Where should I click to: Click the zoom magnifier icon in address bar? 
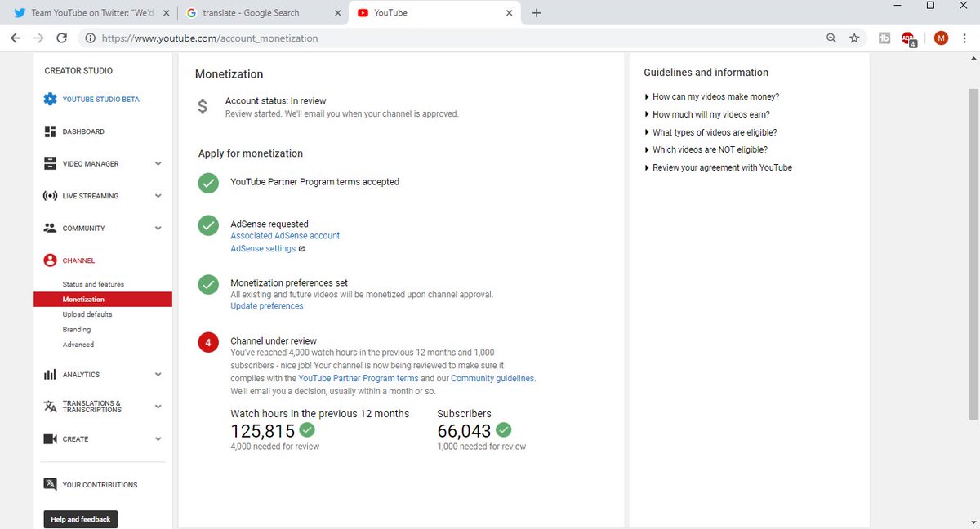[x=831, y=38]
